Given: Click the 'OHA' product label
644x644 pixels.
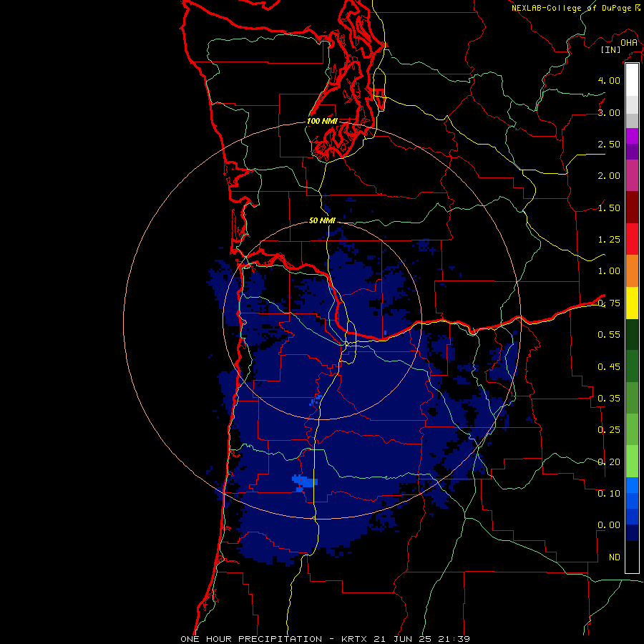Looking at the screenshot, I should (629, 43).
